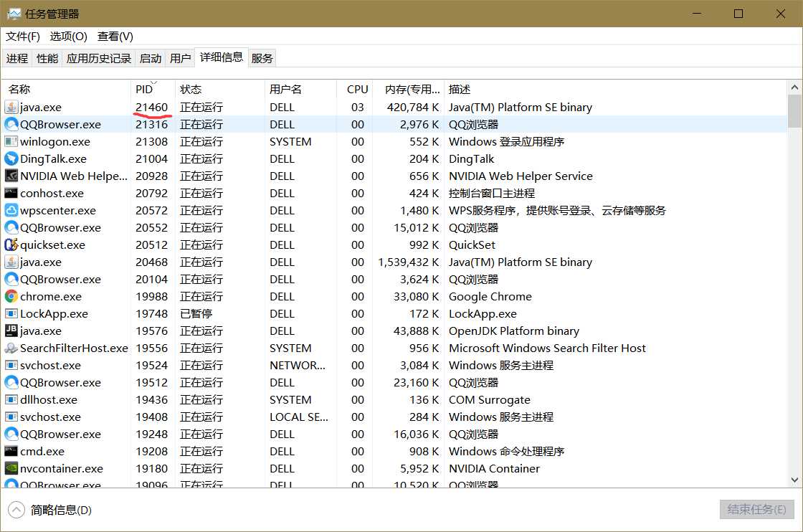Select the java.exe row with PID 21460
This screenshot has width=803, height=532.
point(394,107)
